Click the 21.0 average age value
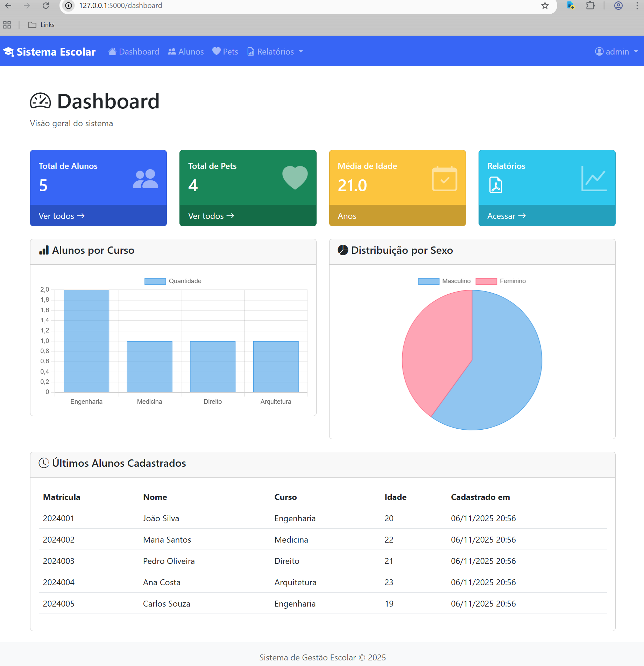This screenshot has width=644, height=666. pyautogui.click(x=352, y=185)
